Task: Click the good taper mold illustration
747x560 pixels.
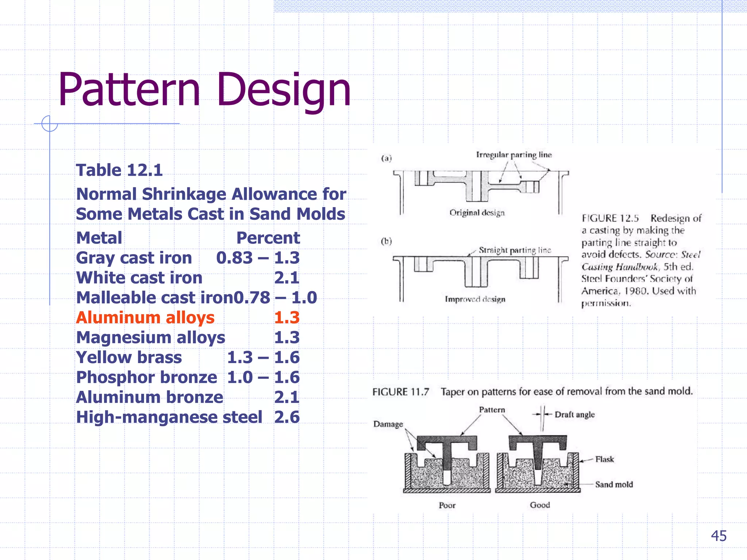Action: 538,464
